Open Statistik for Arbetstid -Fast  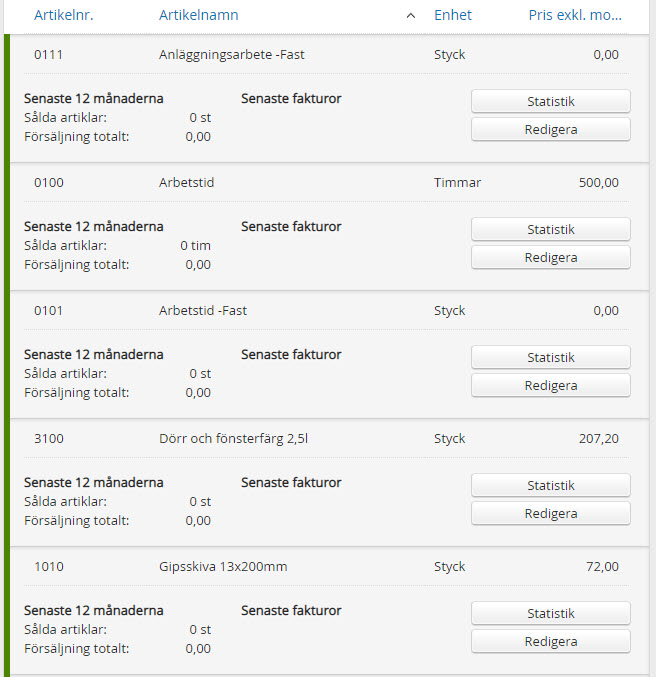pyautogui.click(x=550, y=357)
